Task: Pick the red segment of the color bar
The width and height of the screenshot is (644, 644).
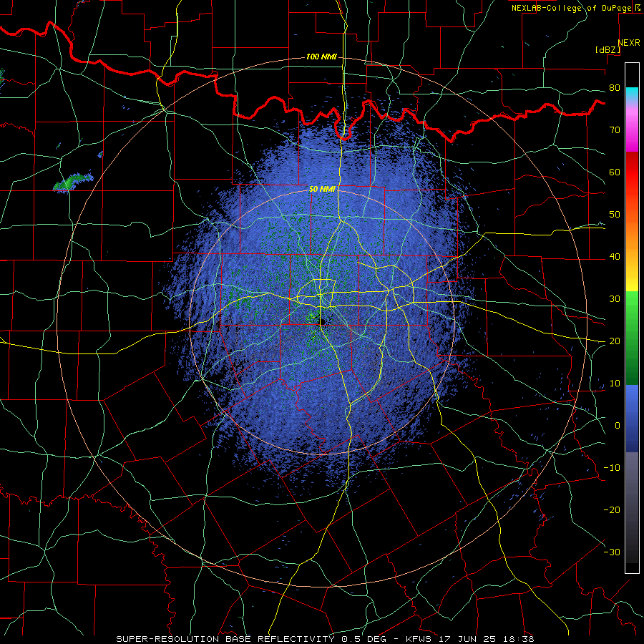Action: point(632,173)
